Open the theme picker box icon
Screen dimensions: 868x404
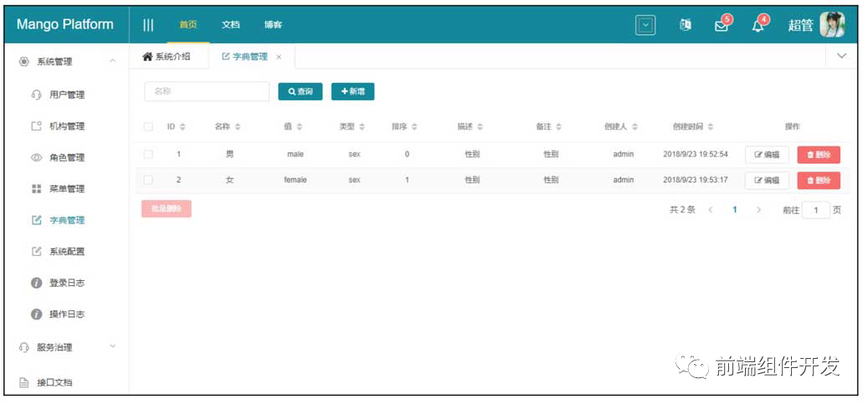tap(645, 25)
